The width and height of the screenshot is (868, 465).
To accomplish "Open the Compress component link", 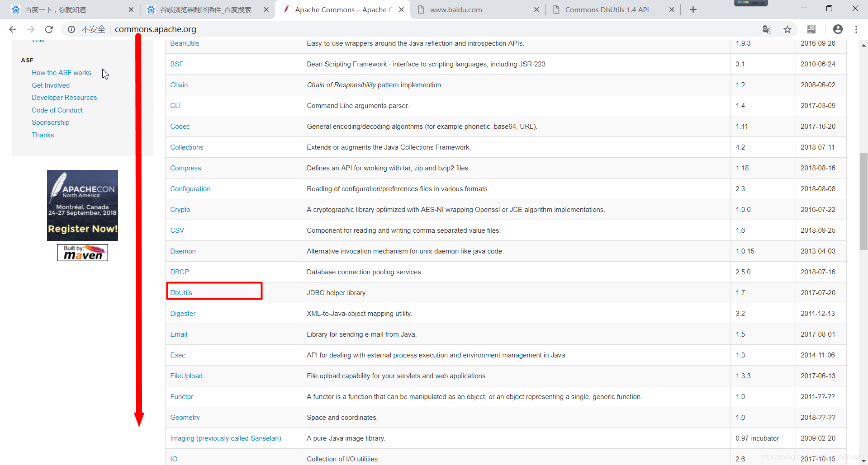I will point(185,168).
